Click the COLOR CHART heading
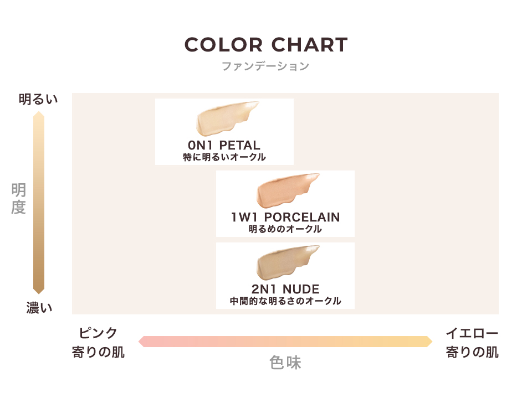Image resolution: width=532 pixels, height=393 pixels. (x=266, y=45)
